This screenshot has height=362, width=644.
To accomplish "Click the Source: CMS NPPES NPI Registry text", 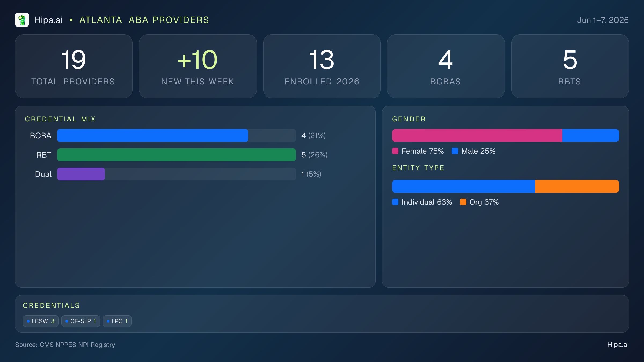I will 65,345.
